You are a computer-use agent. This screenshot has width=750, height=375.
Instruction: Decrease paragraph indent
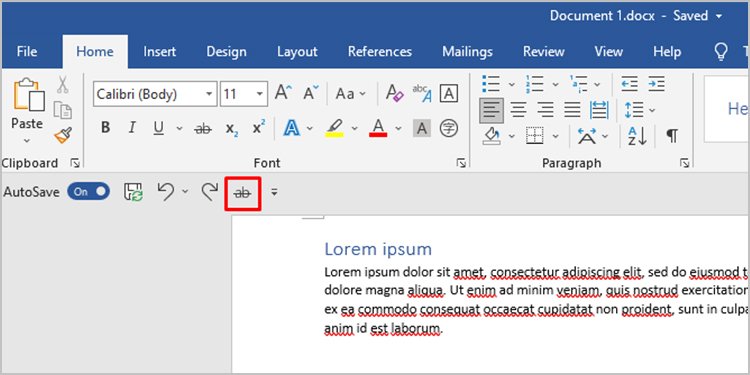(629, 84)
